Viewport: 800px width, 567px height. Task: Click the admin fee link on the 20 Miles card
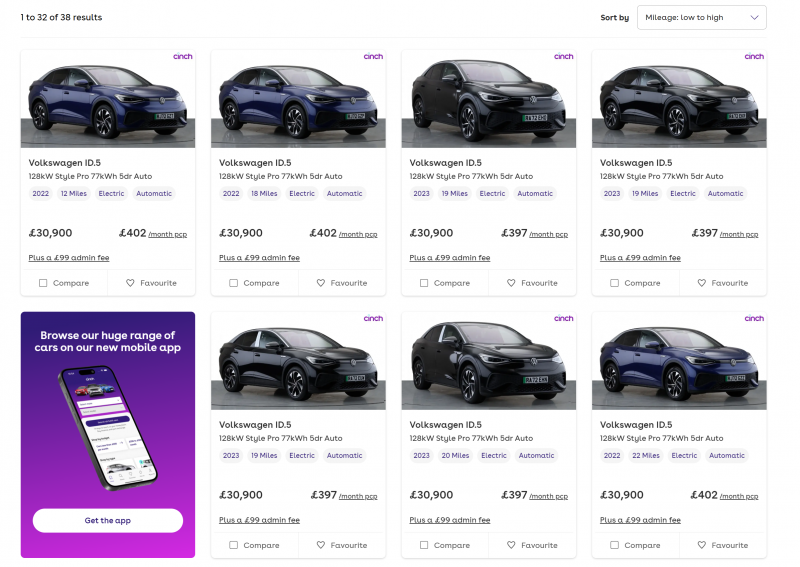[450, 520]
